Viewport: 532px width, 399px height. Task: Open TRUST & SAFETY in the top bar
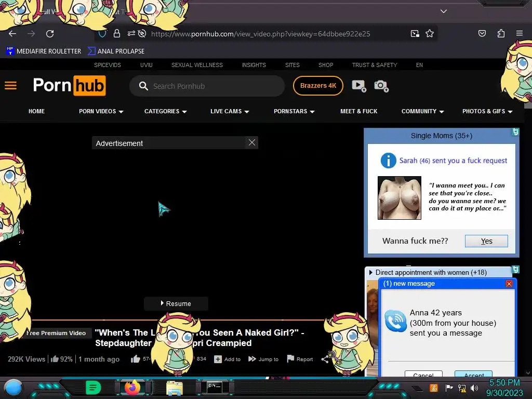(x=375, y=65)
